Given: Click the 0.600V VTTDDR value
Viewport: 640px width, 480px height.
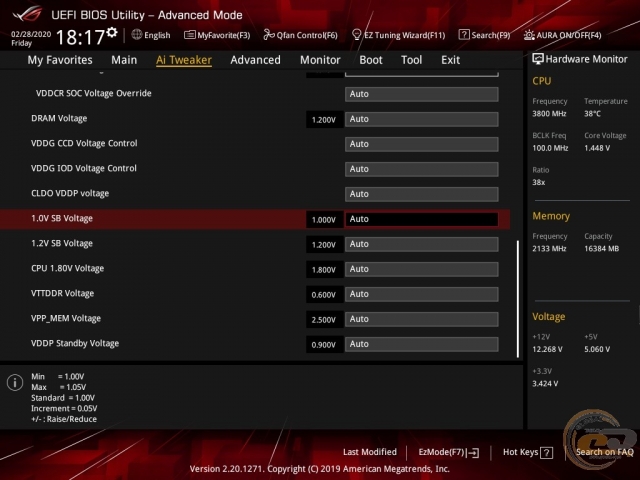Looking at the screenshot, I should [x=324, y=295].
